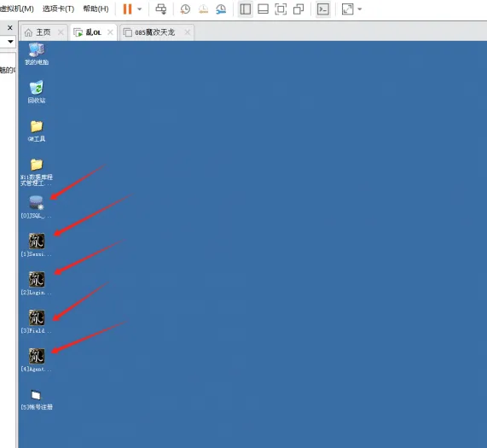Open the 选项卡(T) menu
The width and height of the screenshot is (487, 448).
58,9
